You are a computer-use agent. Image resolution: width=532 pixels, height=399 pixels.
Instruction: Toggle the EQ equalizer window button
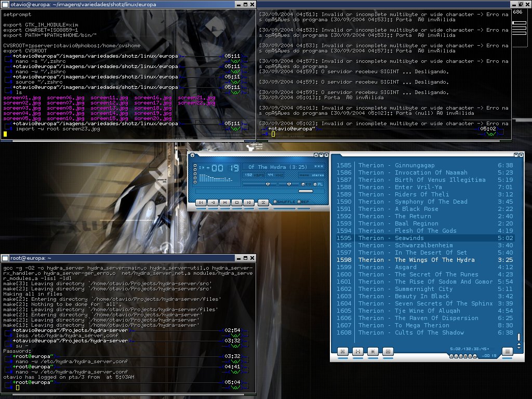(x=304, y=184)
